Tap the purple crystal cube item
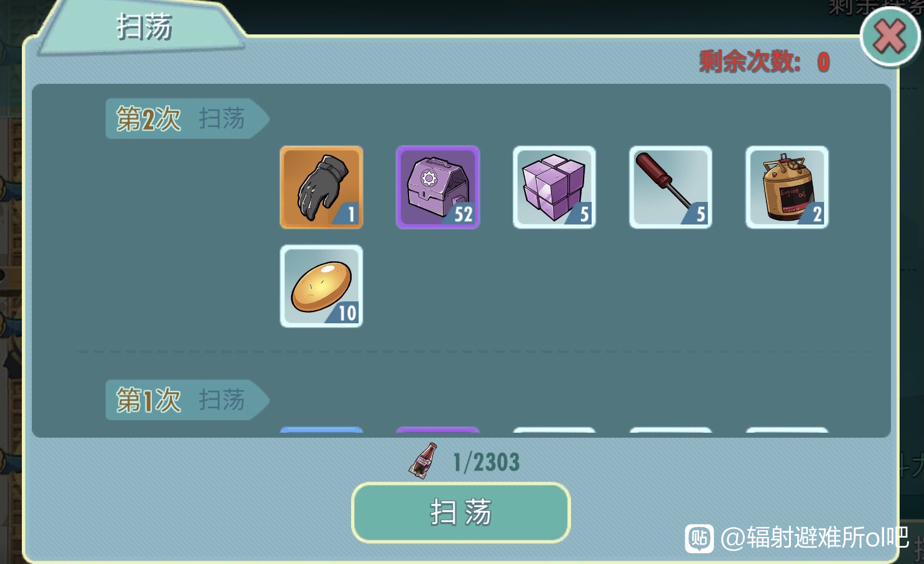 (x=554, y=187)
